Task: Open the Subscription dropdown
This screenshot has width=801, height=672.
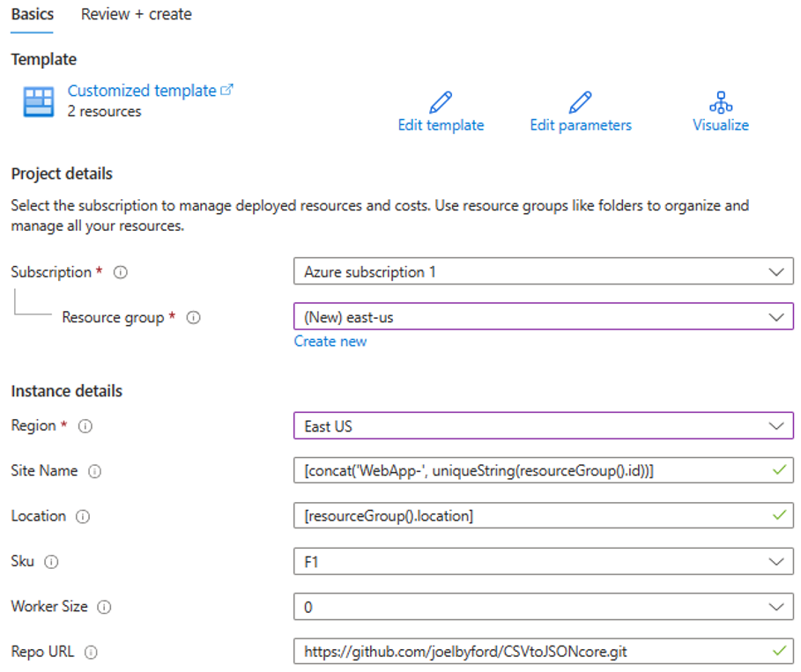Action: click(543, 272)
